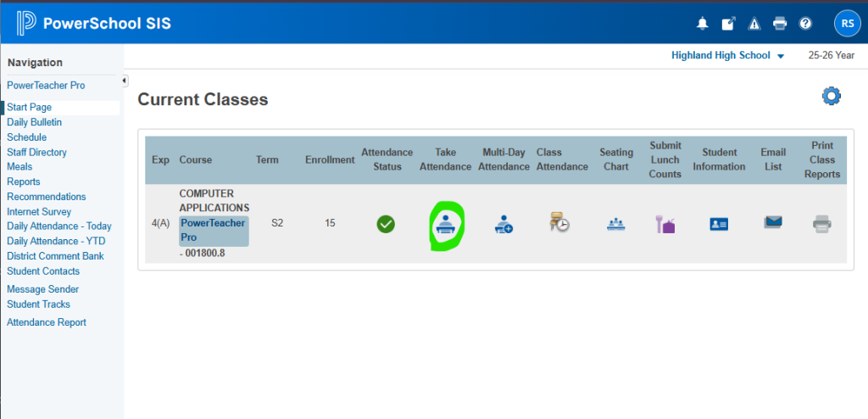This screenshot has width=868, height=419.
Task: Open the RS user account menu
Action: 847,24
